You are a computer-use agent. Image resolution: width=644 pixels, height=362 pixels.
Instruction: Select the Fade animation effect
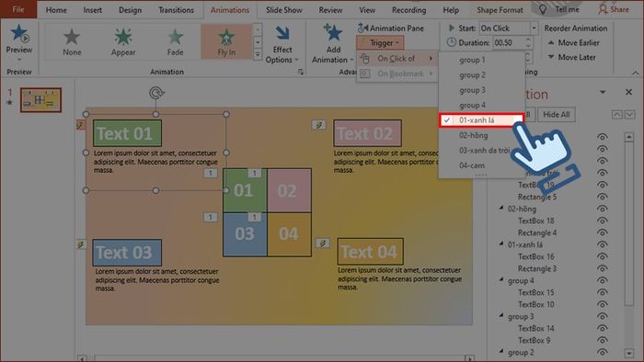(175, 42)
